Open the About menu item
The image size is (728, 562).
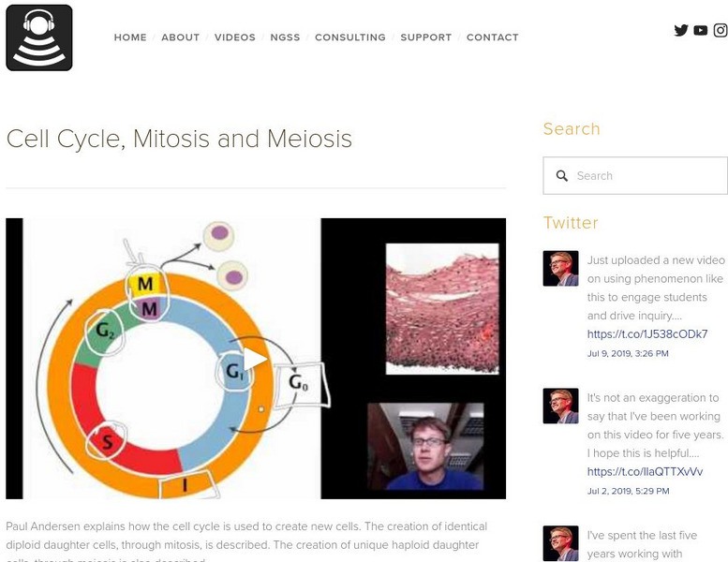point(180,37)
